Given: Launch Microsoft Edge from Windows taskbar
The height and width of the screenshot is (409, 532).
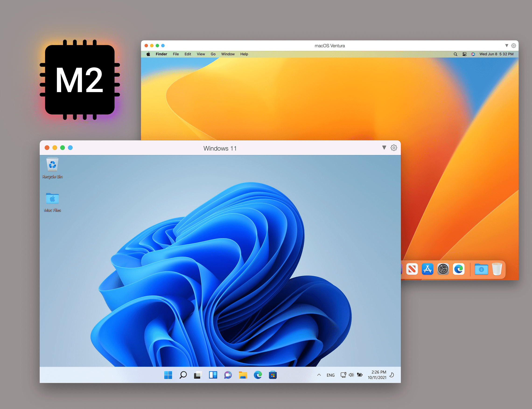Looking at the screenshot, I should (258, 375).
